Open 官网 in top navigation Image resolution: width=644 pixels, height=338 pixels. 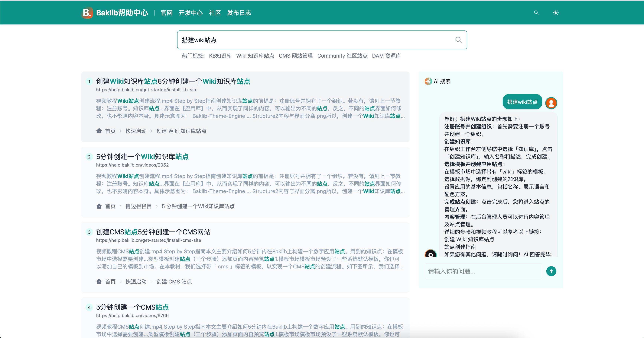(x=167, y=13)
